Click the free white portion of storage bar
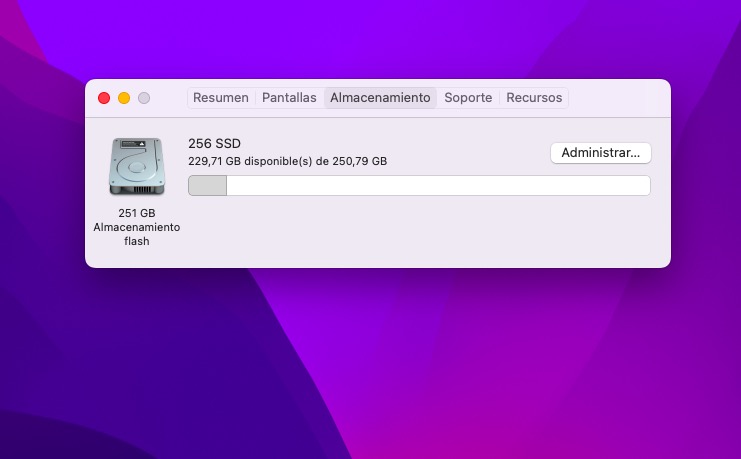741x459 pixels. coord(438,186)
